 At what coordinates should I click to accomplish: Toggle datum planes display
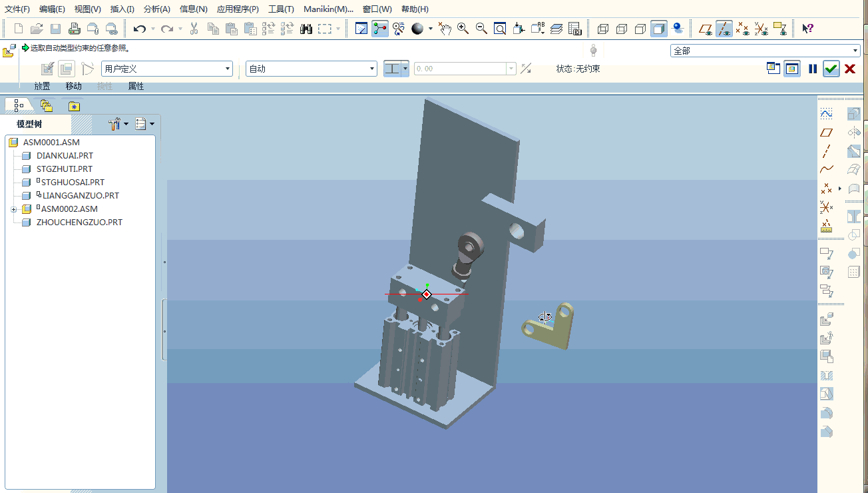(x=706, y=29)
